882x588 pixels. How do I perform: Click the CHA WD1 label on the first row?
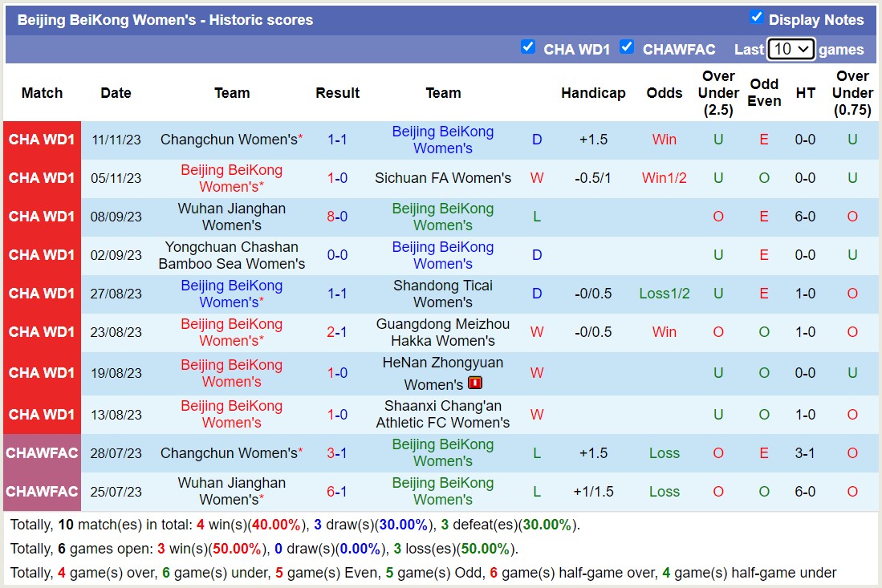coord(42,139)
